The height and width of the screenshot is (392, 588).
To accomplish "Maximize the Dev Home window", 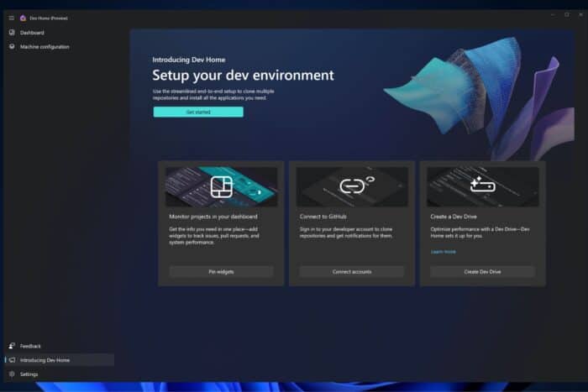I will point(567,14).
